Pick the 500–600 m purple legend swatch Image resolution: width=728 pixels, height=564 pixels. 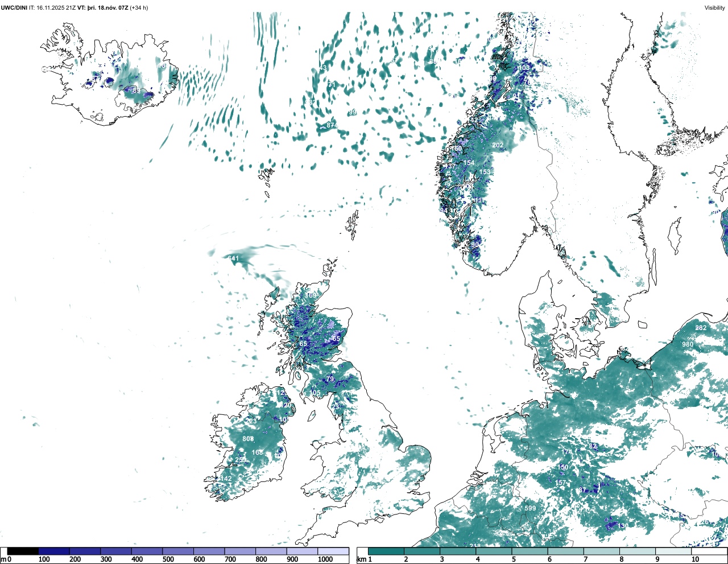(x=178, y=551)
